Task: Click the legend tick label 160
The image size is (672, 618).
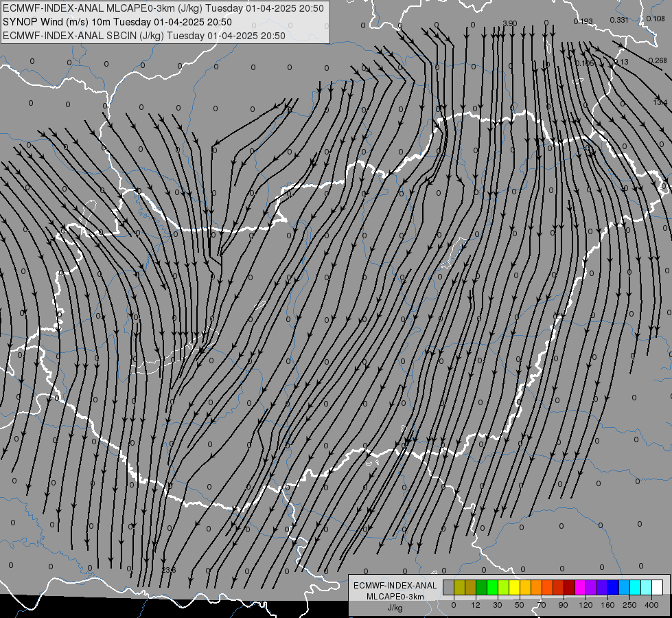Action: 607,605
